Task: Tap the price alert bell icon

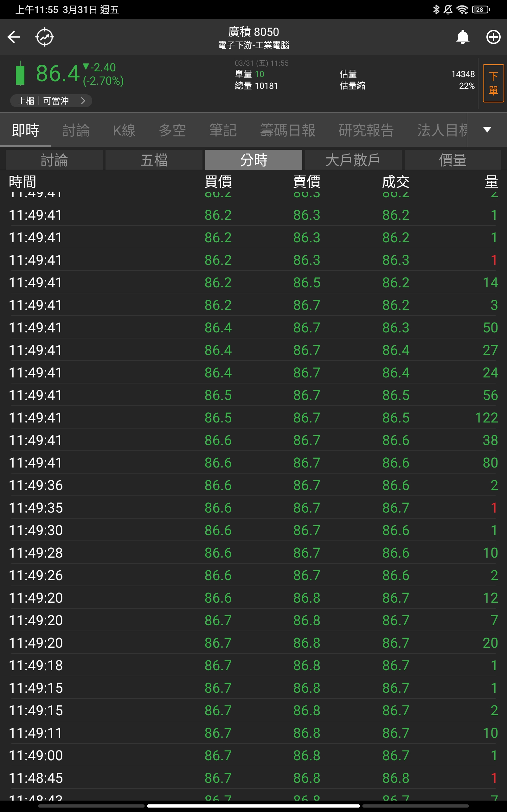Action: tap(462, 37)
